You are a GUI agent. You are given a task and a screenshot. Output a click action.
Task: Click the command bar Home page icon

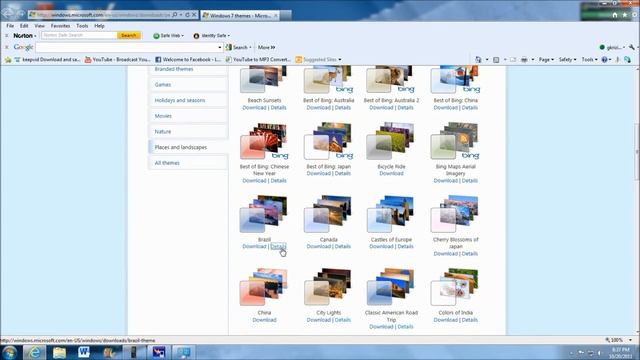click(x=478, y=60)
